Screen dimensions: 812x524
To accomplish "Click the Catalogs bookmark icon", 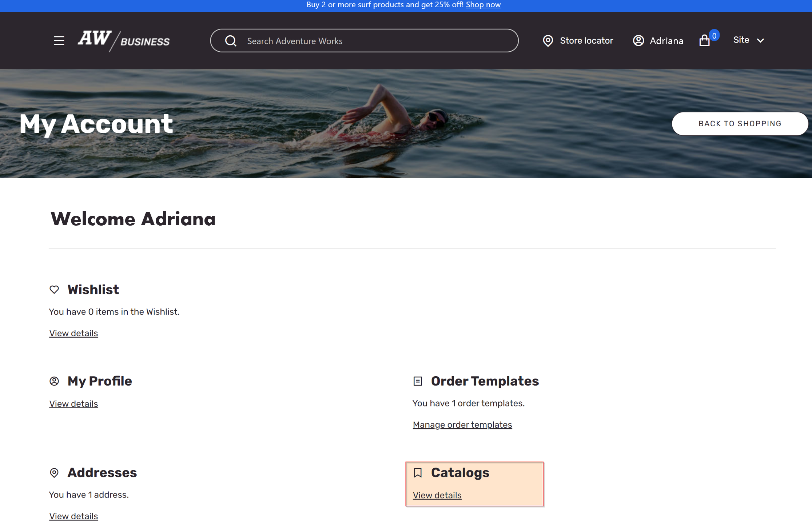I will [x=418, y=472].
